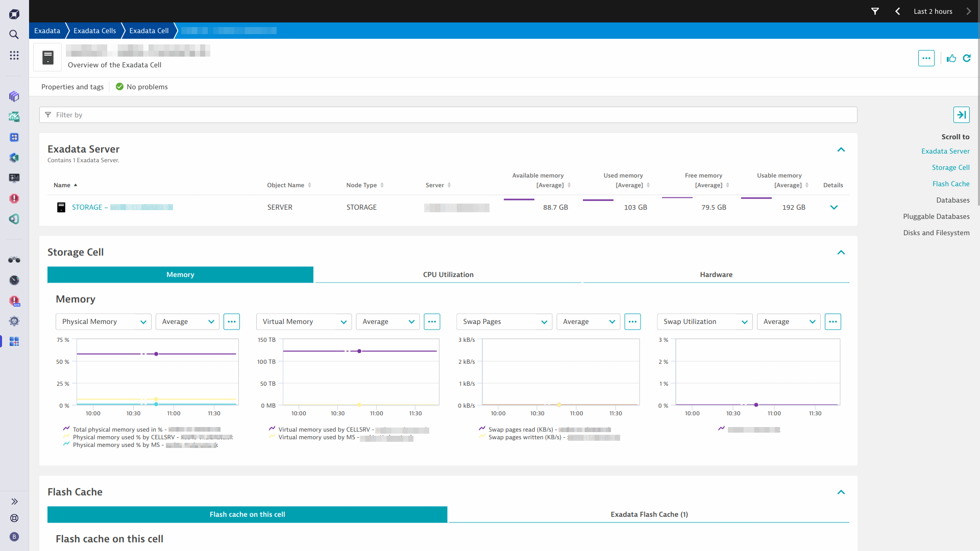Open the time frame filter icon
The image size is (980, 551).
875,11
